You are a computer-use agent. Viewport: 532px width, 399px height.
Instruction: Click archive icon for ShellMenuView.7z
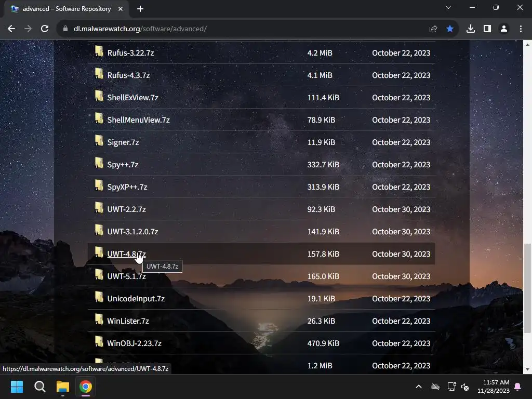tap(99, 118)
